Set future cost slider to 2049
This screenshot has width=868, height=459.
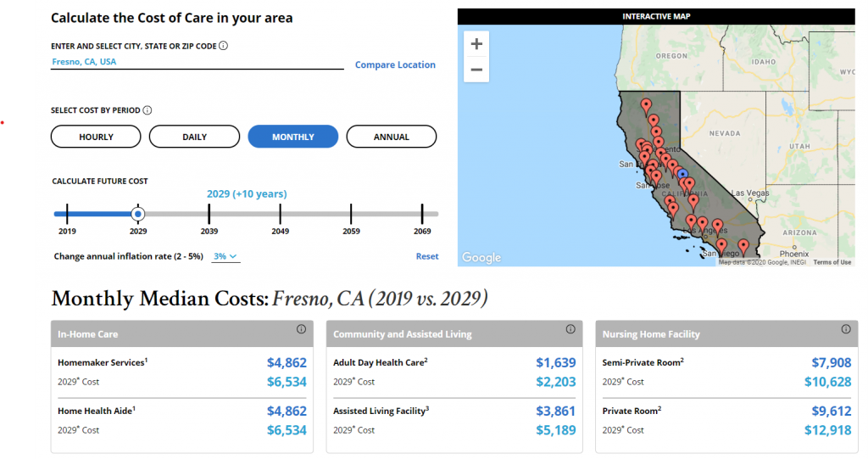(x=280, y=214)
